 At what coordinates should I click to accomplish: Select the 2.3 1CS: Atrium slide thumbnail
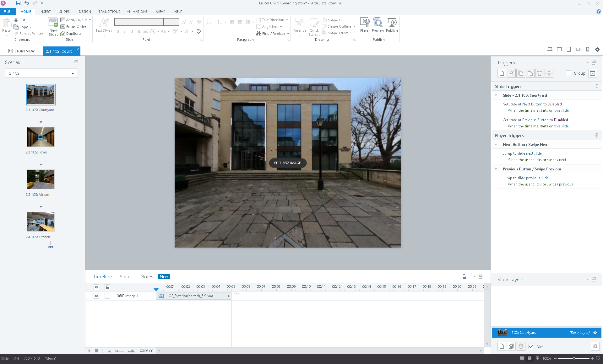[x=41, y=179]
